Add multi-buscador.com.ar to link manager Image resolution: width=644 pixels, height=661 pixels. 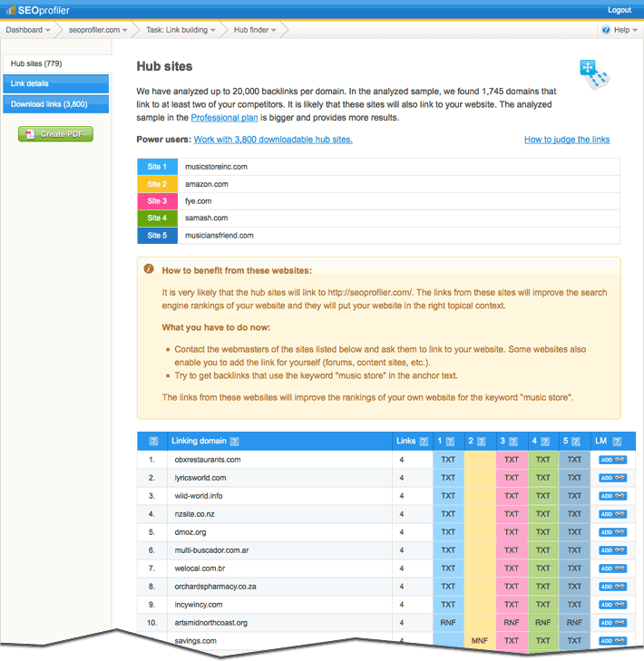[613, 550]
